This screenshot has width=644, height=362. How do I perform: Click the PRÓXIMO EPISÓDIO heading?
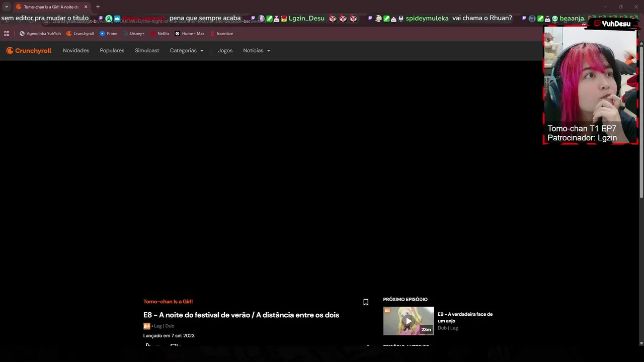tap(405, 300)
